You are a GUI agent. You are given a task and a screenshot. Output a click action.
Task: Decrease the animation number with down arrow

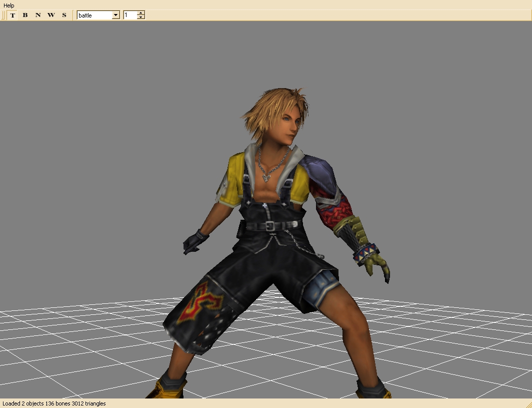tap(141, 18)
